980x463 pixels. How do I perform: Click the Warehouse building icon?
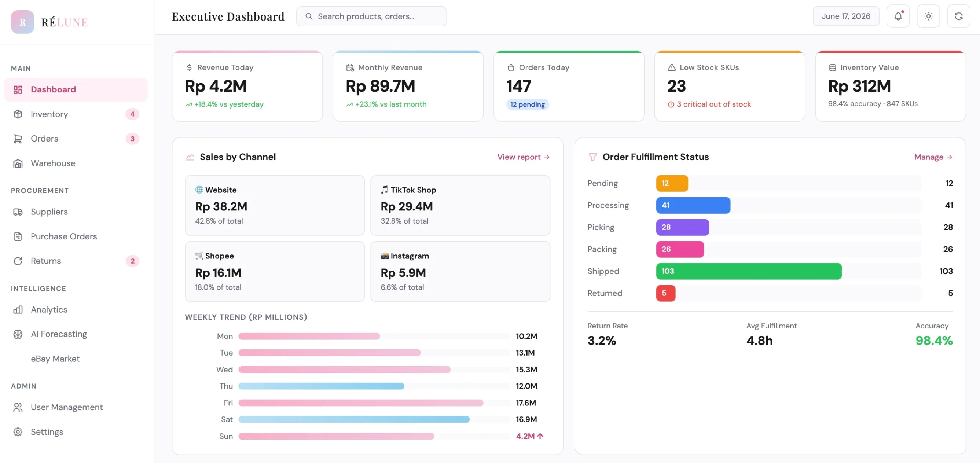tap(18, 163)
